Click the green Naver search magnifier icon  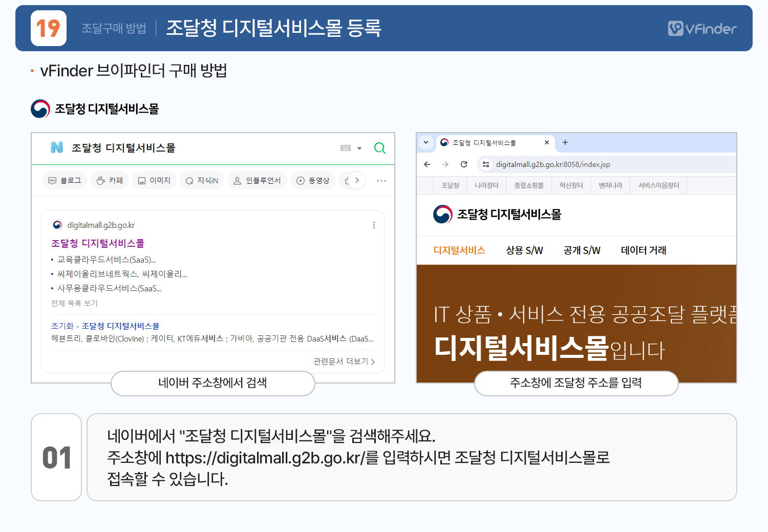[x=379, y=148]
